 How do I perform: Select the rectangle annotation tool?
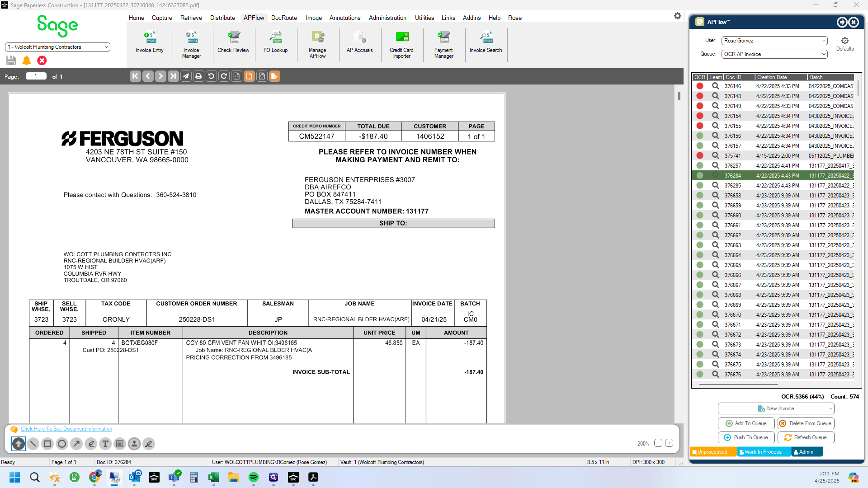tap(47, 444)
